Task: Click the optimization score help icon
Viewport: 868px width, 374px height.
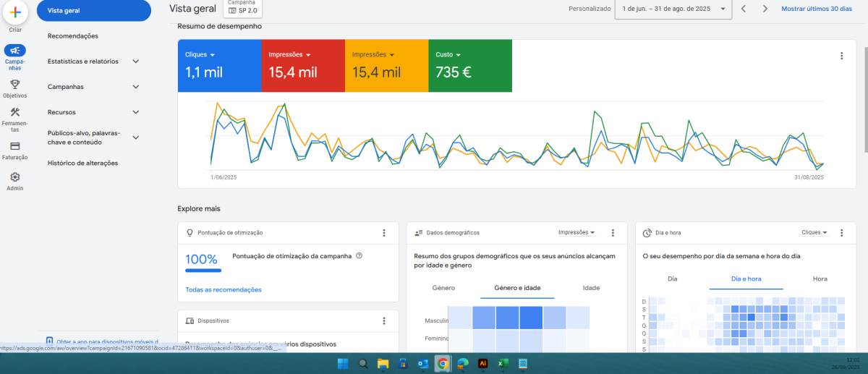Action: (359, 255)
